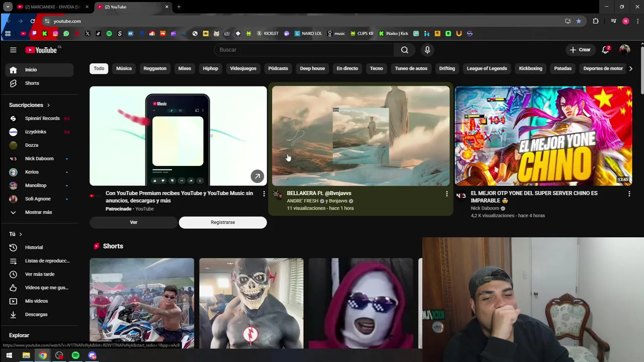Open the Chrome tab search dropdown

click(8, 7)
